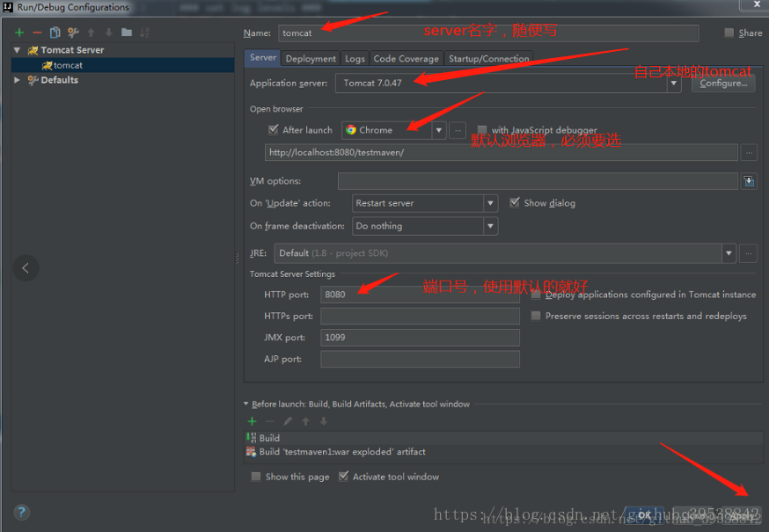Click the VM options input field
The image size is (769, 532).
pos(538,181)
